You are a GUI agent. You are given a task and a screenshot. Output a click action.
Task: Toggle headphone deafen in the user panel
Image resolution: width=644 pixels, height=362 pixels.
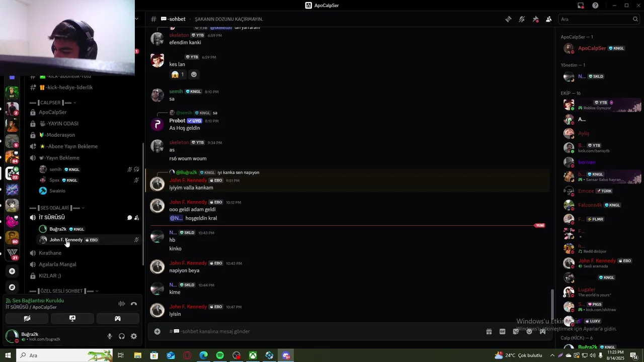click(122, 336)
